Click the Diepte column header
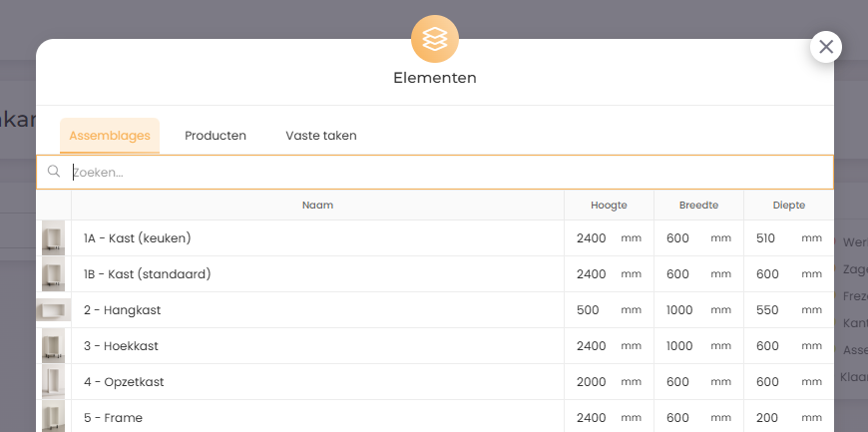Viewport: 868px width, 432px height. click(788, 206)
